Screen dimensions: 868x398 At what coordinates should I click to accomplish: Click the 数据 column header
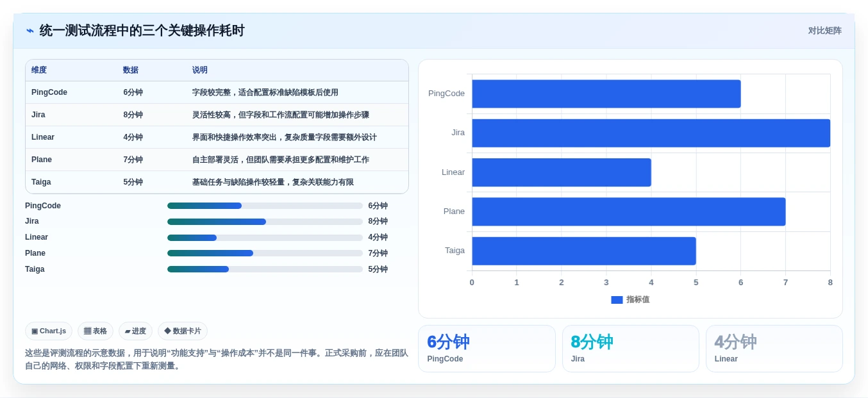click(x=131, y=70)
